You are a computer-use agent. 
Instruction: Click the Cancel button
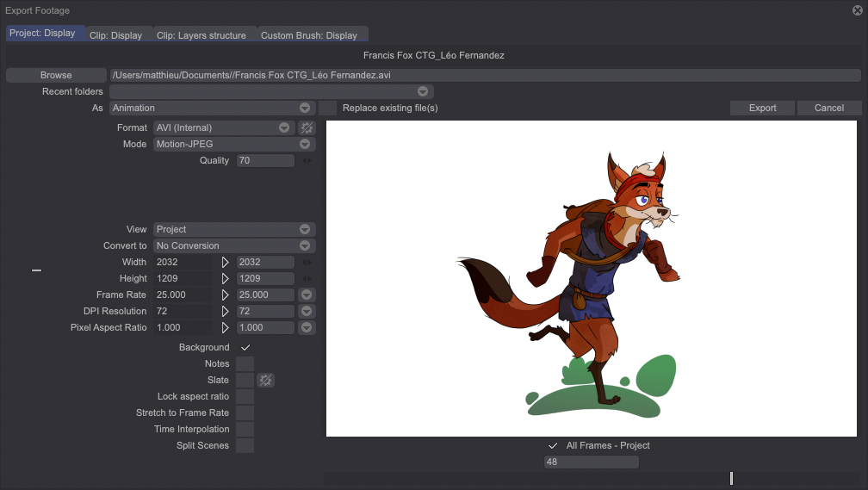click(829, 108)
